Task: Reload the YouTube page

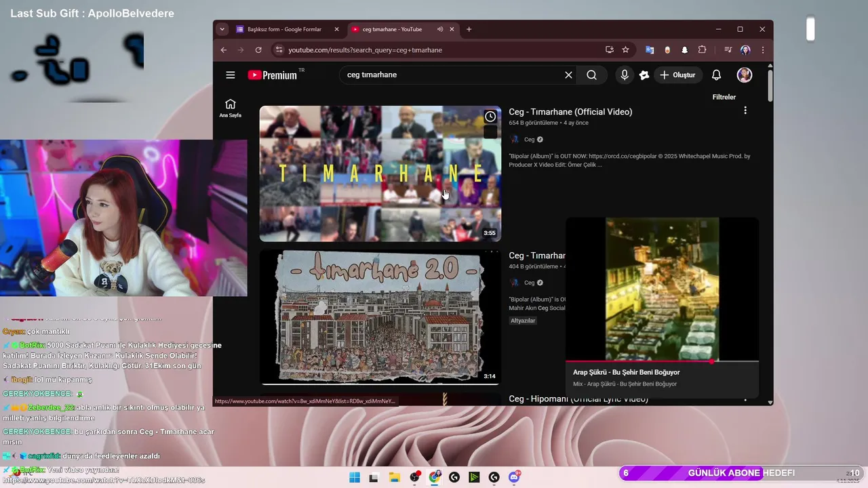Action: (x=258, y=49)
